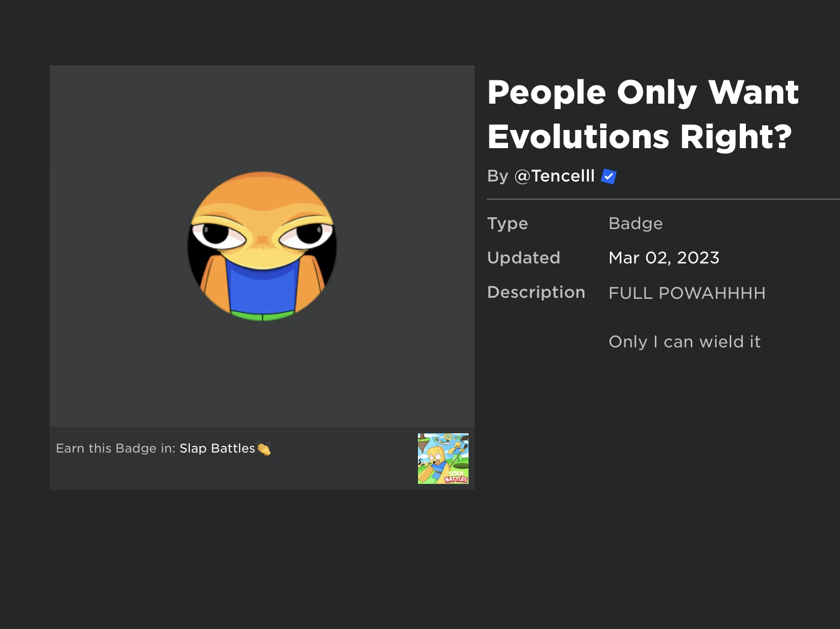Click the Badge type value

pos(635,224)
